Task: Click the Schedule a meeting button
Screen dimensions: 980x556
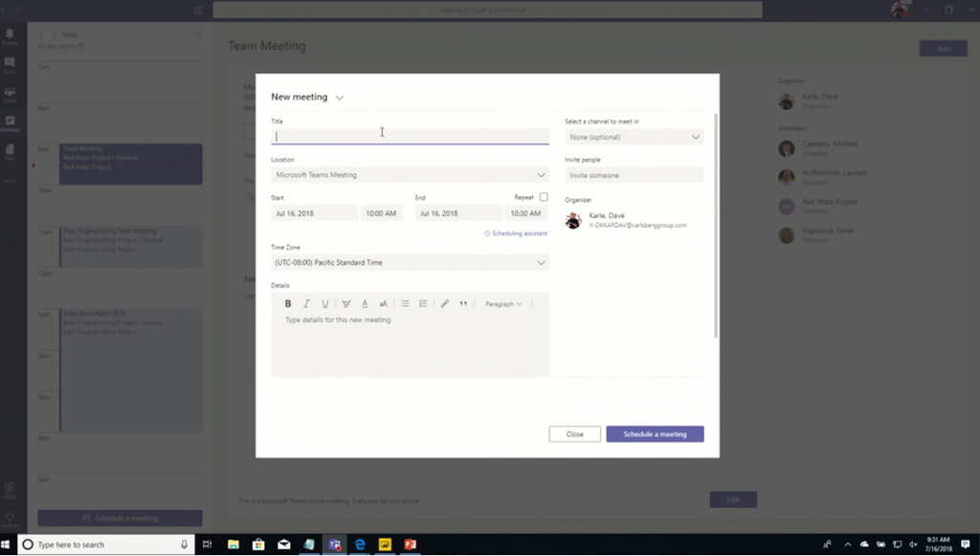Action: coord(655,434)
